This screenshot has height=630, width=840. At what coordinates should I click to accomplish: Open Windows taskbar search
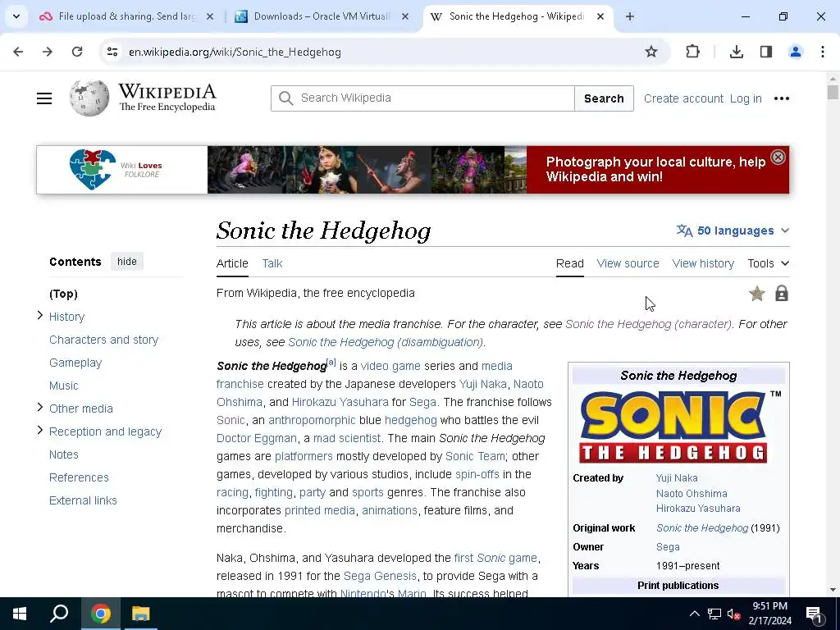(59, 614)
